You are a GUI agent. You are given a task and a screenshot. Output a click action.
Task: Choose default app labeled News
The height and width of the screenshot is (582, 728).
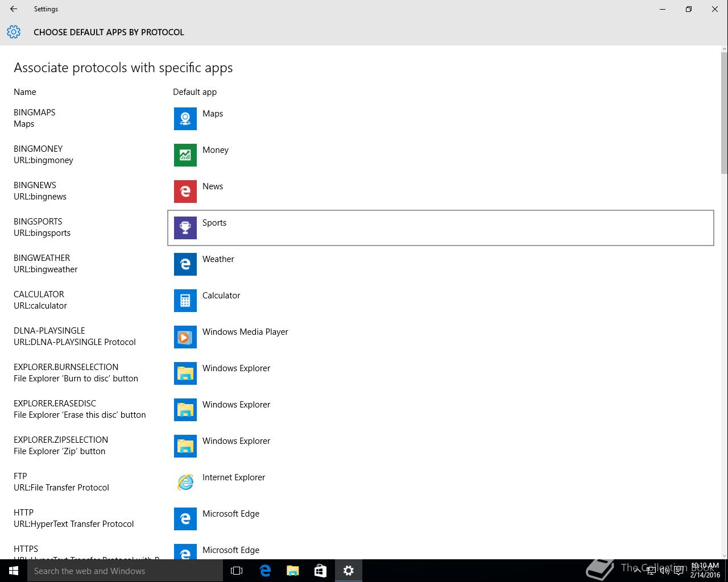[213, 186]
